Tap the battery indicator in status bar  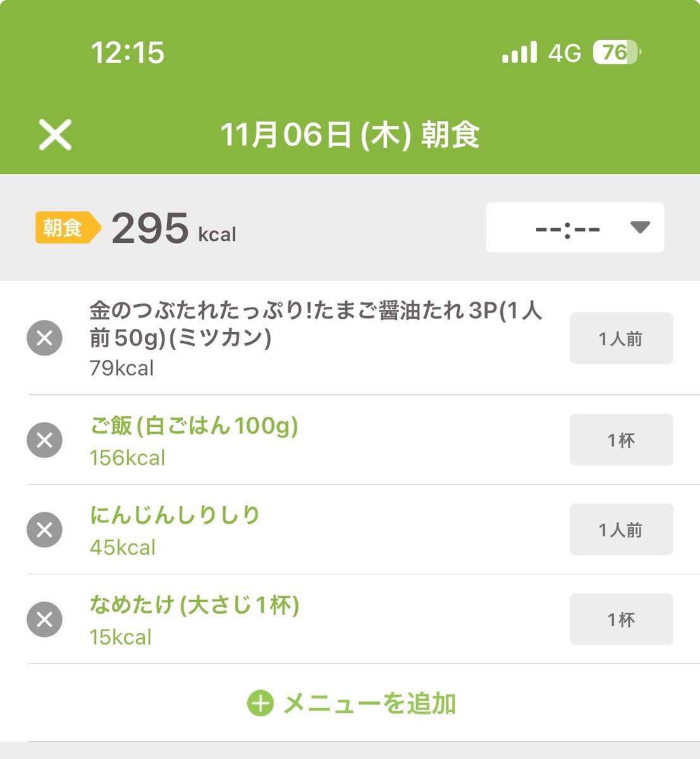(x=616, y=52)
